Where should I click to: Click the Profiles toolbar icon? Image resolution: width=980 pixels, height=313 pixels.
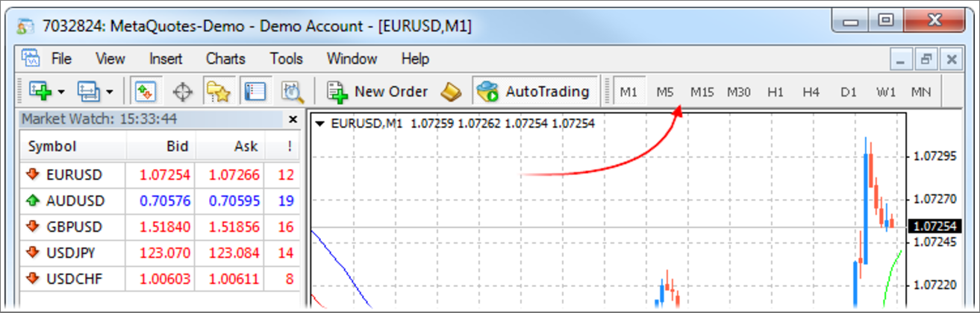pyautogui.click(x=89, y=91)
